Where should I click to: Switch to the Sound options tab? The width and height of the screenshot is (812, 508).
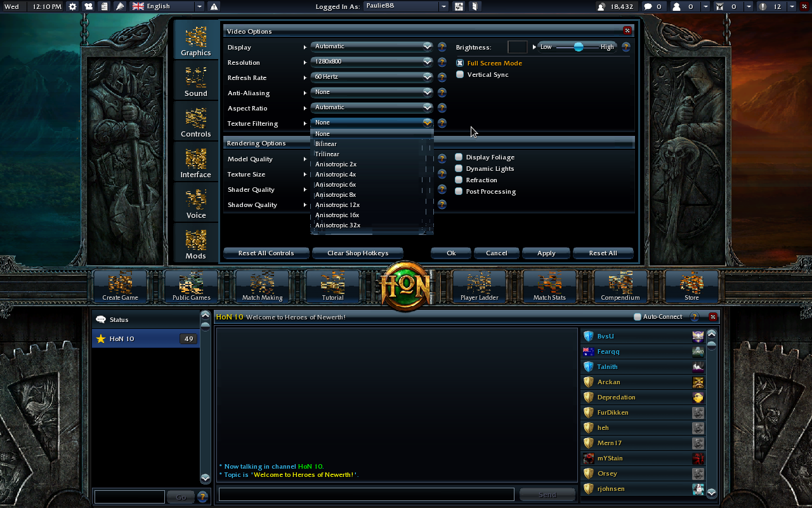(196, 80)
